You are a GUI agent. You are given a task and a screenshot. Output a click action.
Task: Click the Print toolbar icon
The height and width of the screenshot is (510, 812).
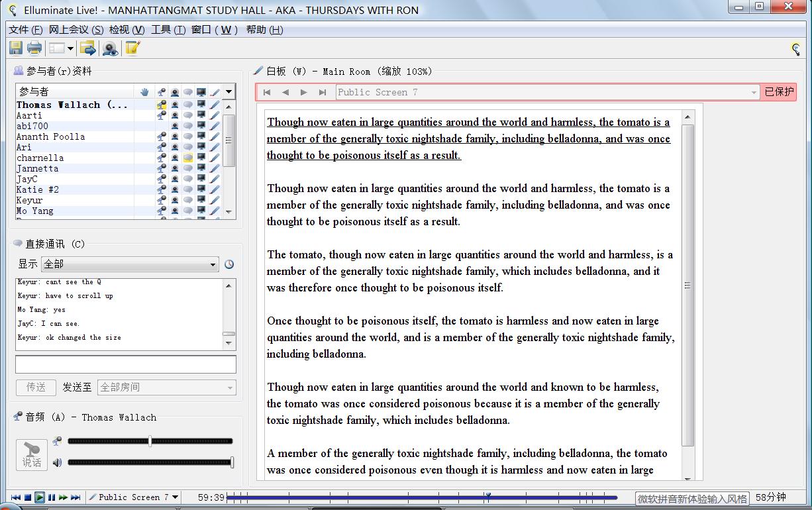point(34,48)
